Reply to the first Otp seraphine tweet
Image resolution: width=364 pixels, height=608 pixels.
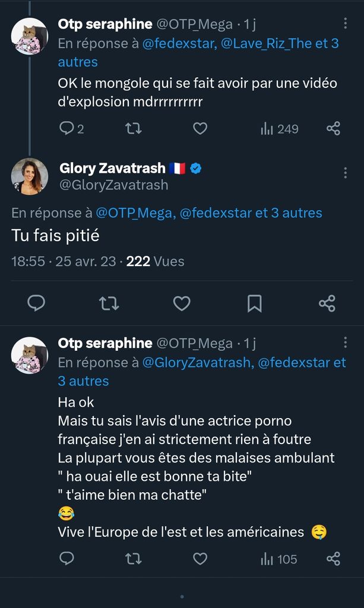[67, 128]
